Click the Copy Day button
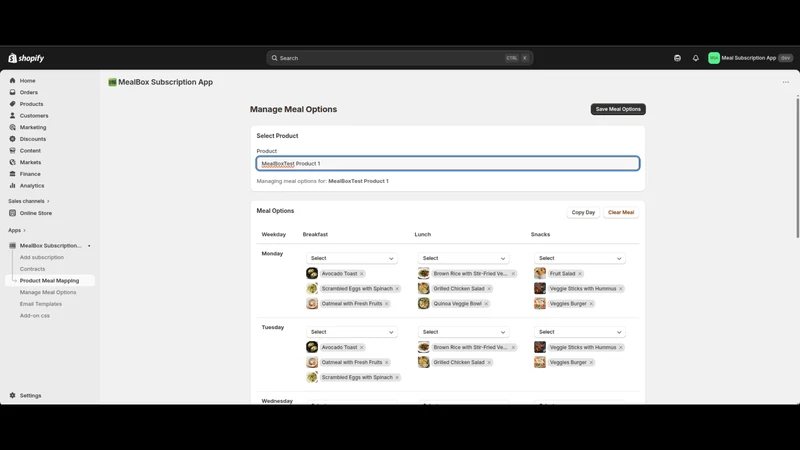 [583, 212]
